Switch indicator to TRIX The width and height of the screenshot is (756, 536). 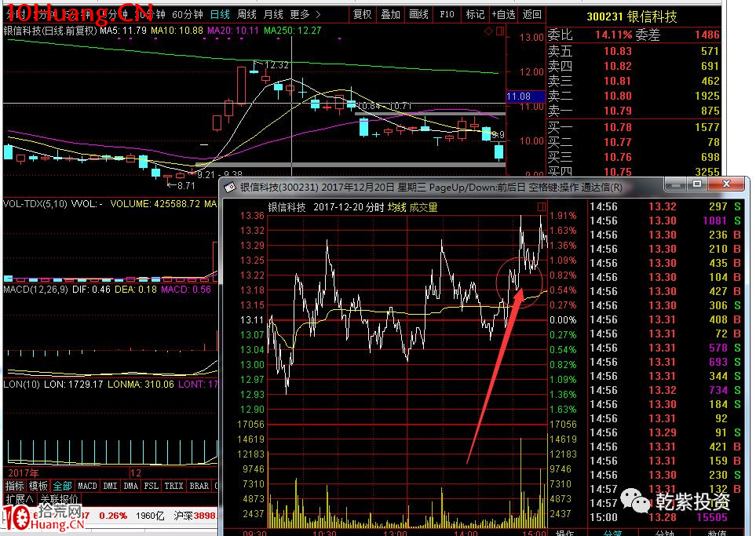173,486
